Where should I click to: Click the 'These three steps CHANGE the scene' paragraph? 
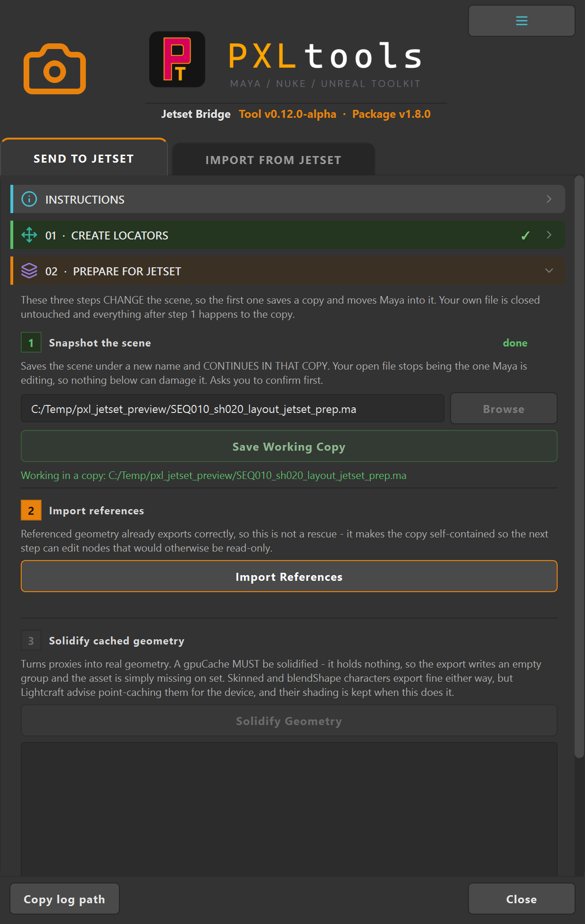(280, 307)
